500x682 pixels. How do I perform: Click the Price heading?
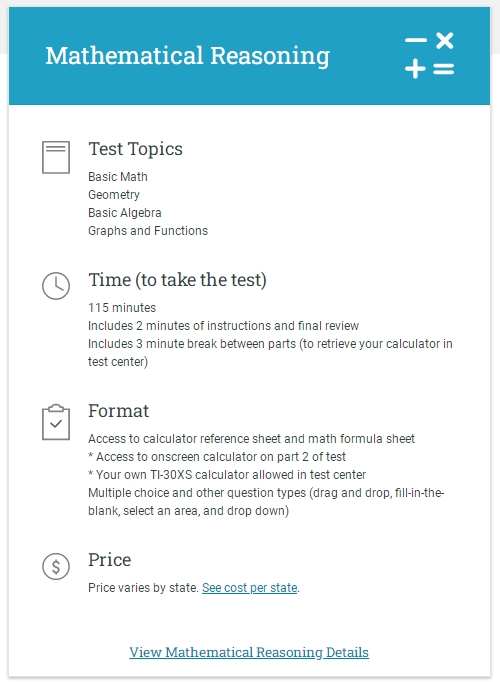click(x=110, y=560)
